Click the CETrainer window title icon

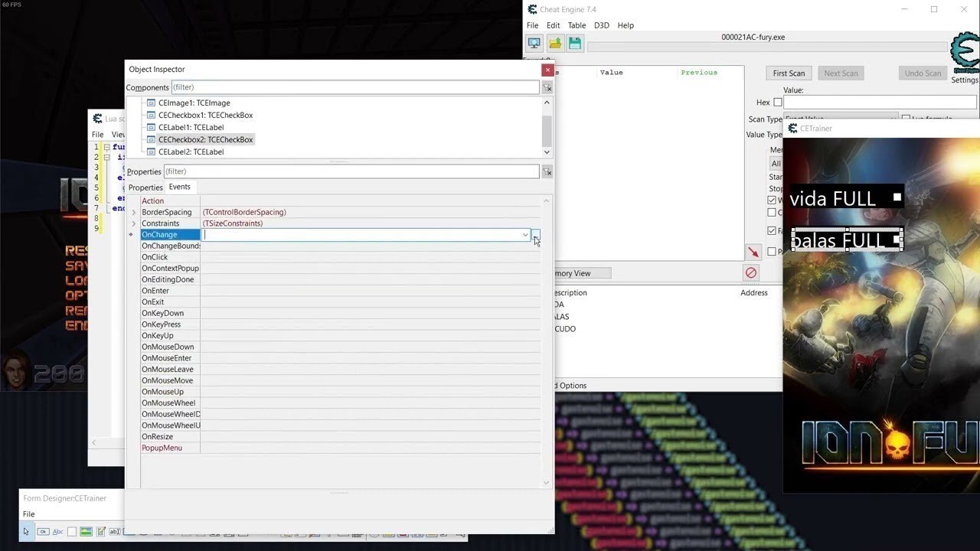[792, 129]
